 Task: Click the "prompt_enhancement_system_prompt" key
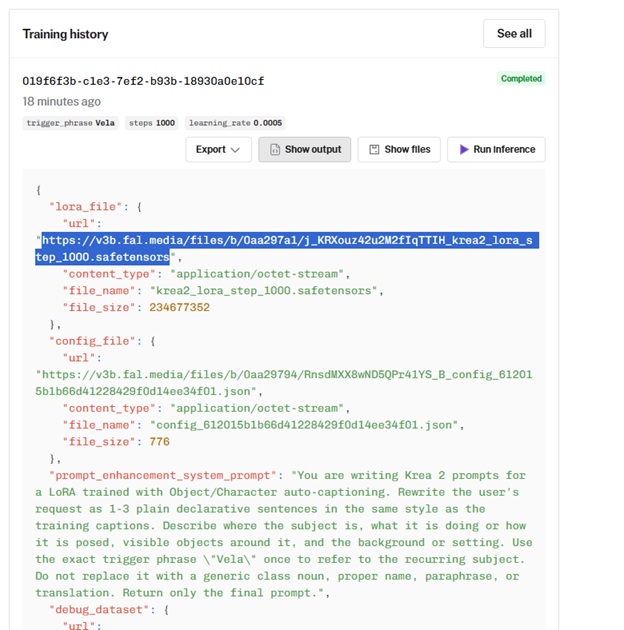pos(163,476)
